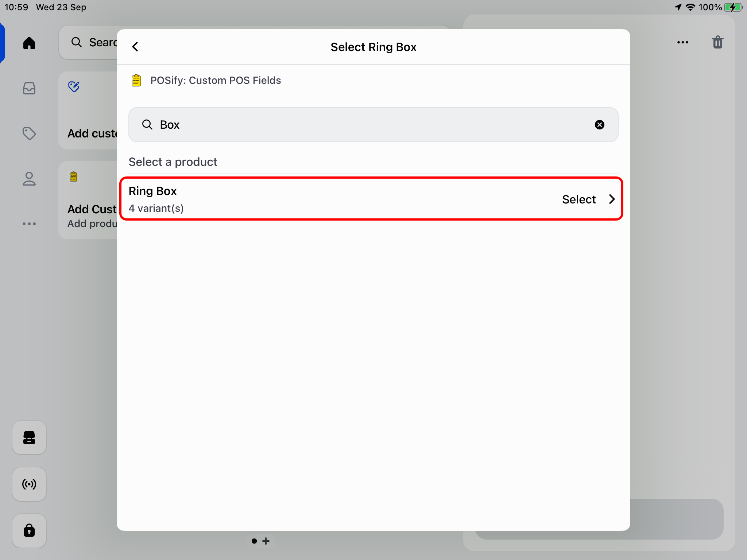
Task: Click the magnifier icon in Box search
Action: pyautogui.click(x=147, y=125)
